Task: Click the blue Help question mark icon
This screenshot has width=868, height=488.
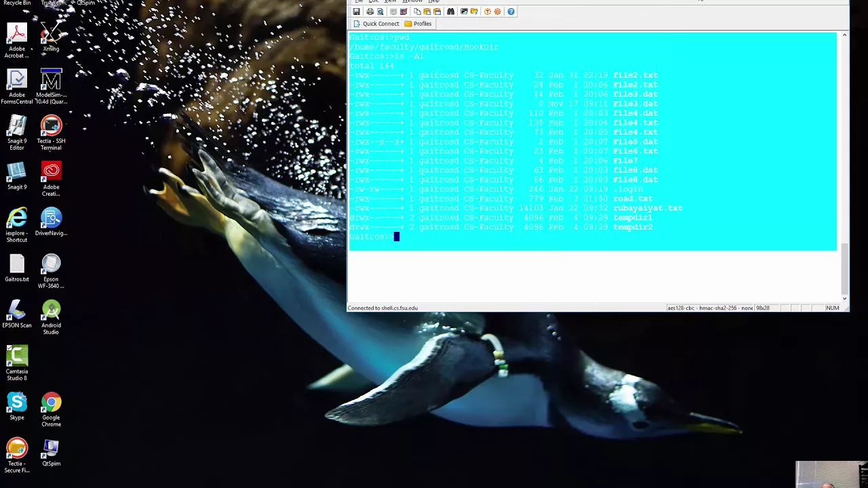Action: coord(511,12)
